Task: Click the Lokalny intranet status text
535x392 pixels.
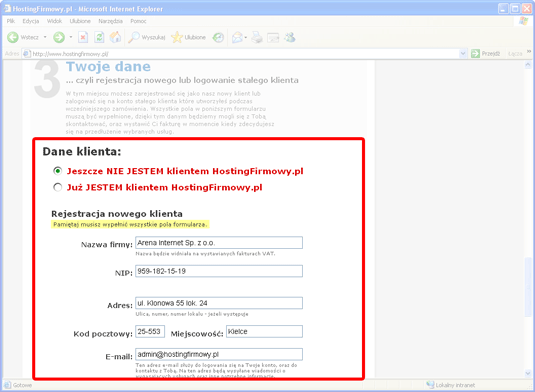Action: tap(455, 385)
